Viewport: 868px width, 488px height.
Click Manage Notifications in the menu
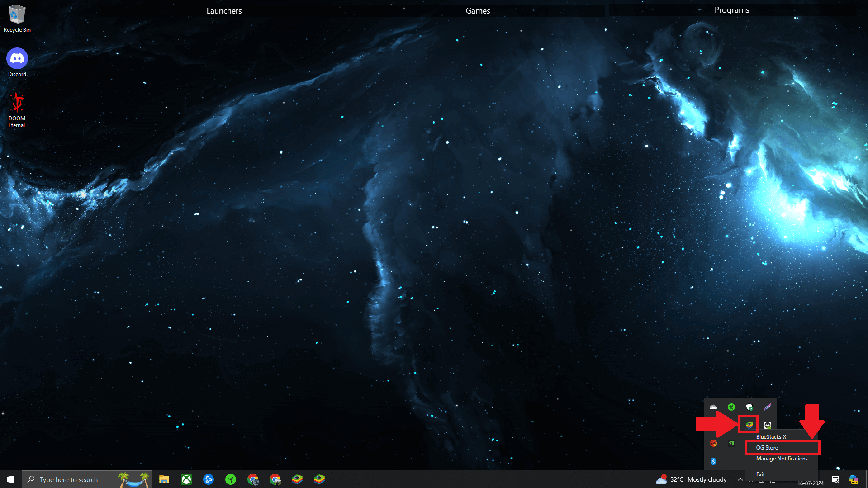pyautogui.click(x=782, y=459)
